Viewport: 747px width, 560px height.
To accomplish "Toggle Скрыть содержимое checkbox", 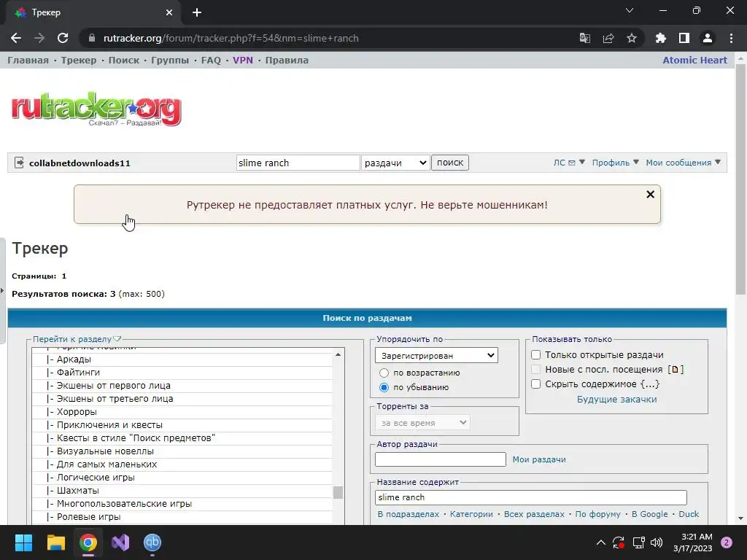I will 536,384.
